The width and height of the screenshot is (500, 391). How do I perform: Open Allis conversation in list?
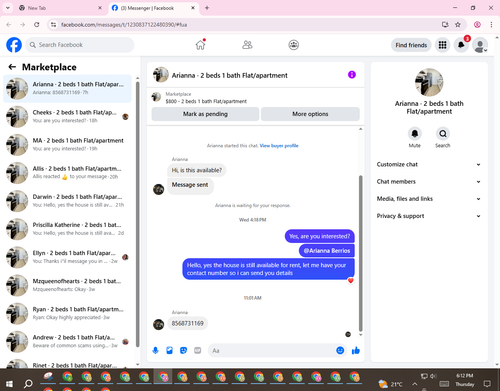click(67, 173)
